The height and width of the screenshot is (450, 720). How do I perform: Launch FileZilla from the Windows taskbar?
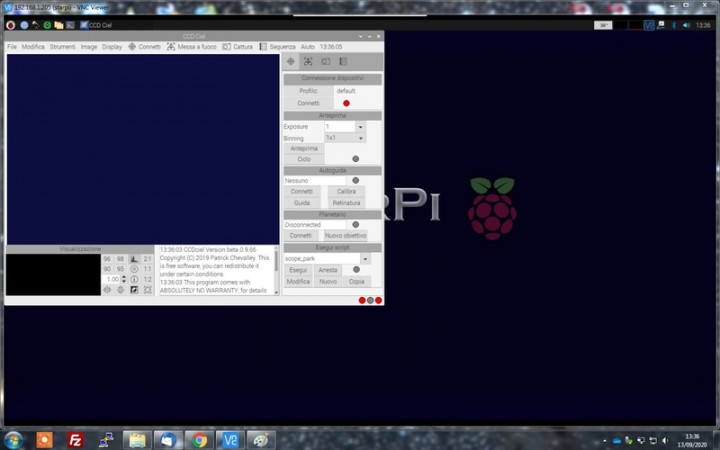75,439
